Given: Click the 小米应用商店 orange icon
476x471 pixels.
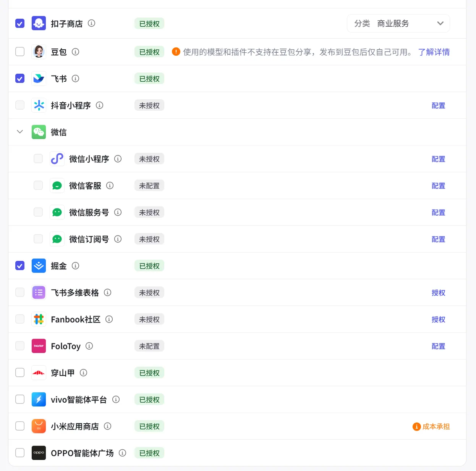Looking at the screenshot, I should pyautogui.click(x=39, y=426).
